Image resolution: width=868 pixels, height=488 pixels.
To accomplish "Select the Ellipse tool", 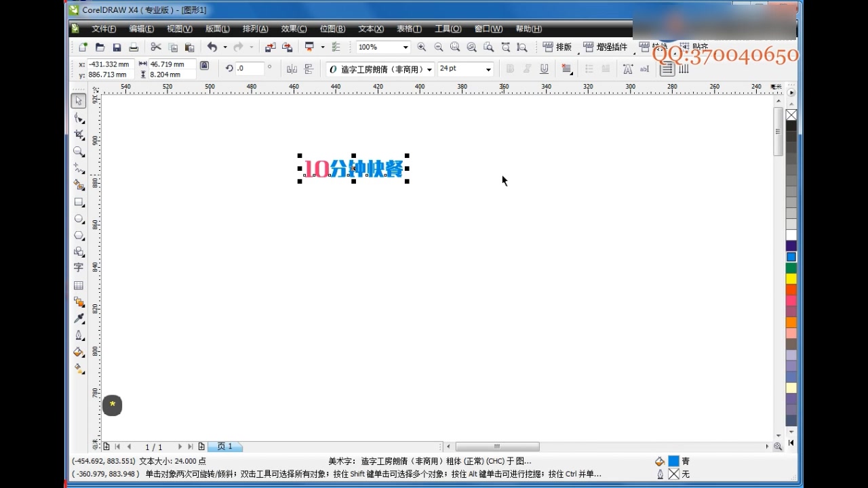I will click(79, 219).
